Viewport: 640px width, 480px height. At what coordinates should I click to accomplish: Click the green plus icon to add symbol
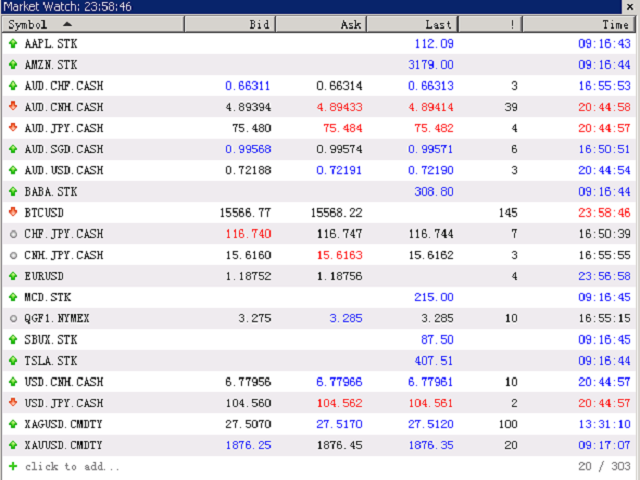[13, 466]
